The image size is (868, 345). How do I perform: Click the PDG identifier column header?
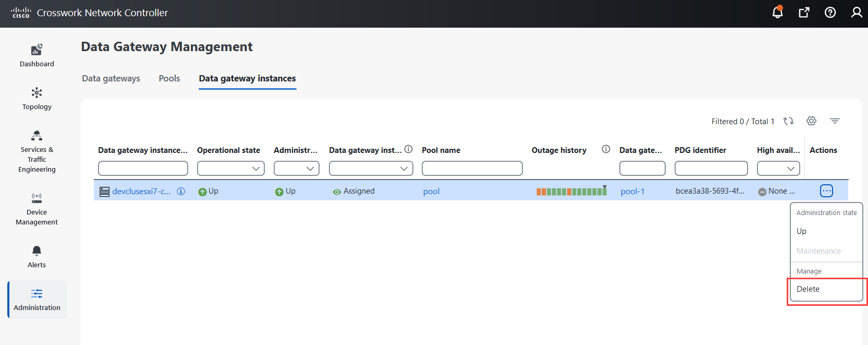coord(700,150)
